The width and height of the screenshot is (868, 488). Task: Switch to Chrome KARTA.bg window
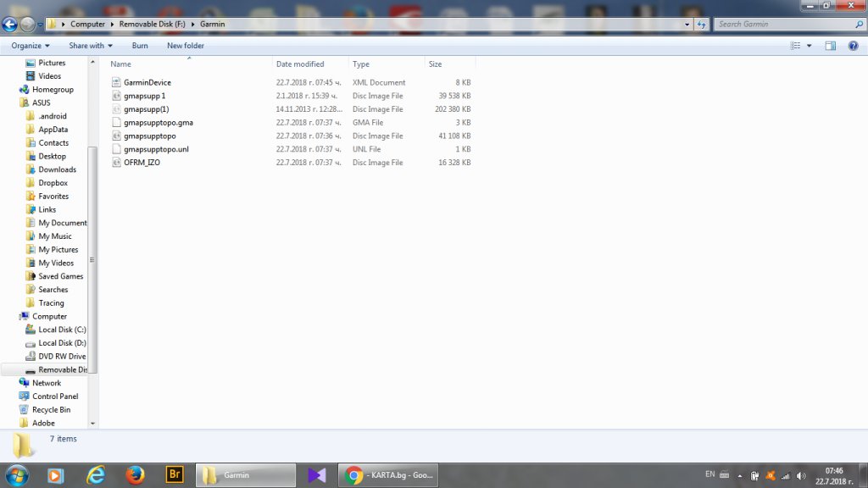point(388,475)
